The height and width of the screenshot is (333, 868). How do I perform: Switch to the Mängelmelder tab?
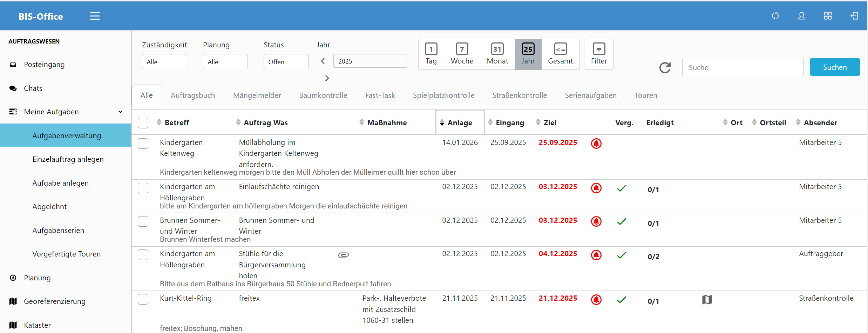click(x=257, y=95)
